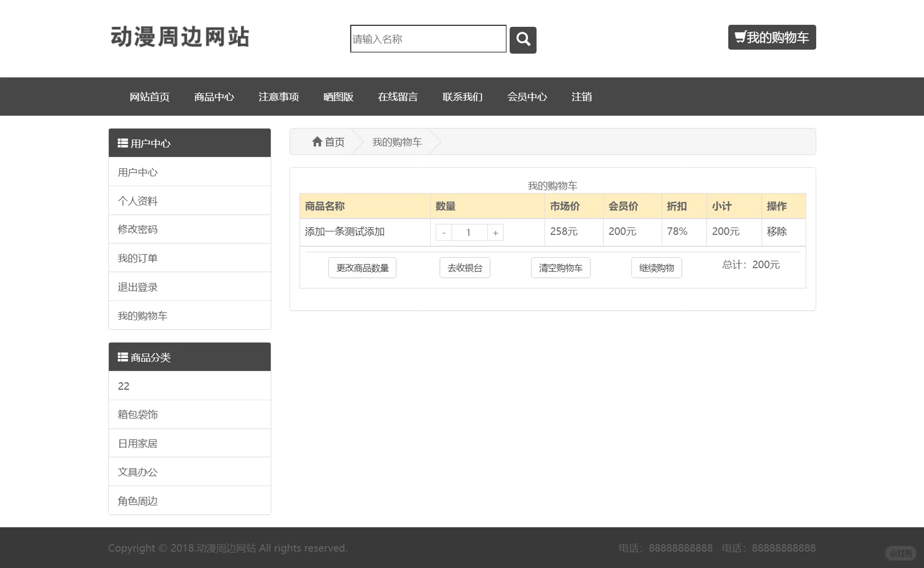Select the 角色周边 product category
924x568 pixels.
tap(137, 501)
